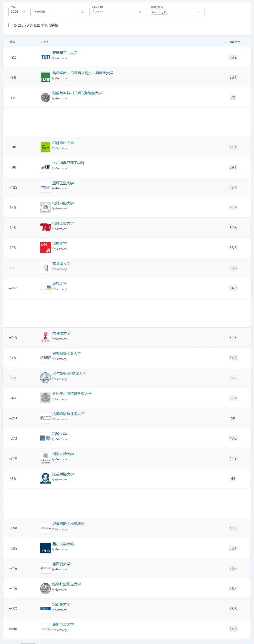254x644 pixels.
Task: Open 法兰克福大学 link
Action: [x=63, y=474]
